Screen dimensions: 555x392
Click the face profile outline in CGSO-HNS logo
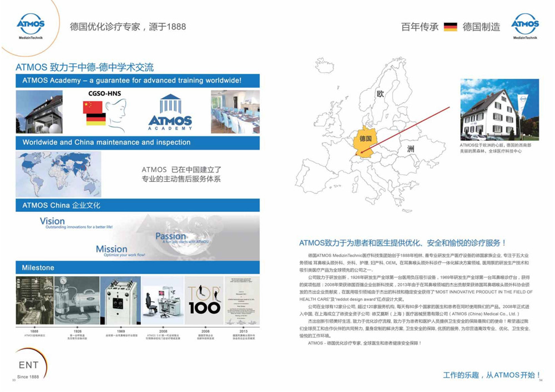(117, 115)
